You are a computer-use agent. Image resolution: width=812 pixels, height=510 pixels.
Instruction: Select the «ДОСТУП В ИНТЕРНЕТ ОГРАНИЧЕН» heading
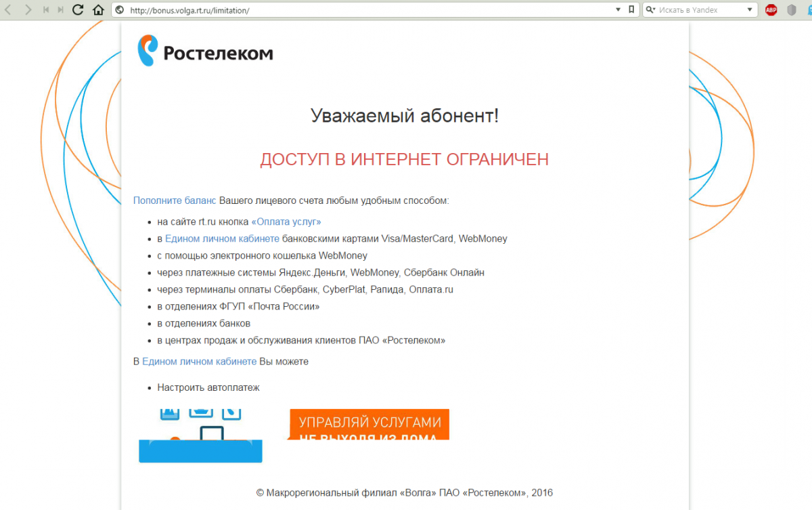click(x=405, y=159)
